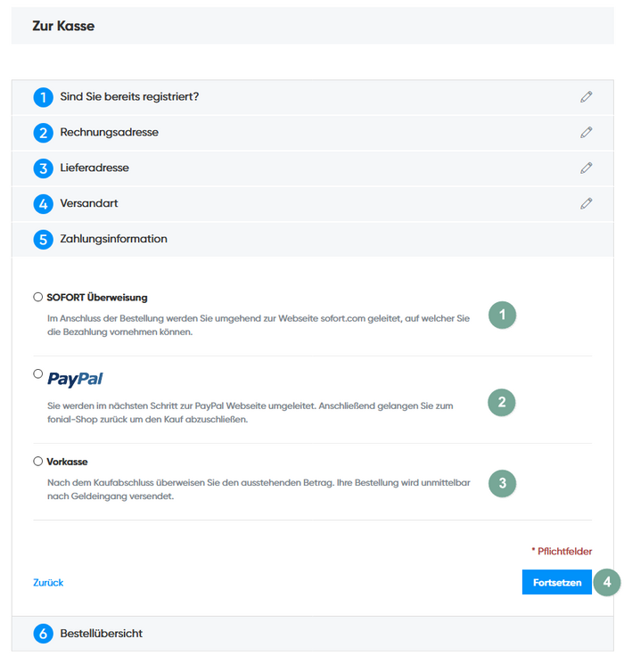Open the Rechnungsadresse step header
This screenshot has width=624, height=672.
tap(109, 132)
